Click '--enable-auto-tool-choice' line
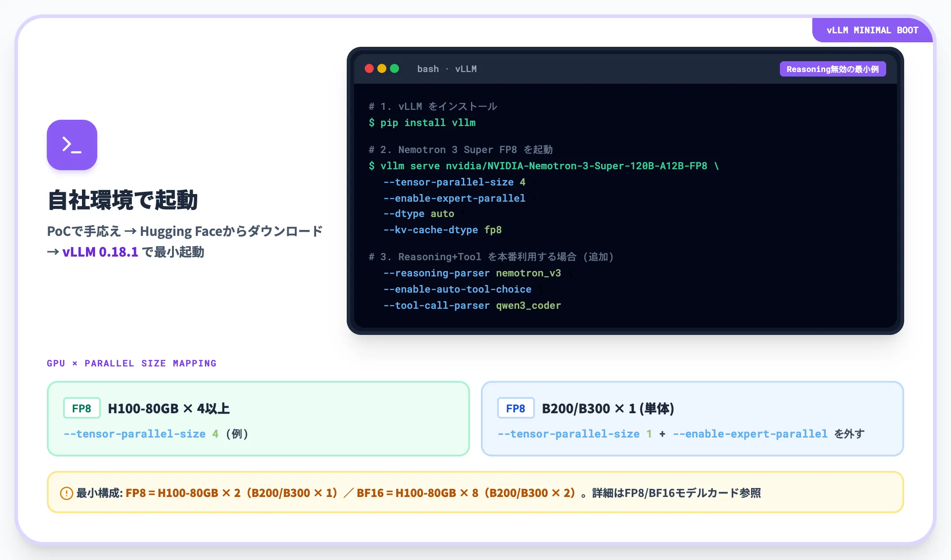Screen dimensions: 951x560 pos(457,289)
